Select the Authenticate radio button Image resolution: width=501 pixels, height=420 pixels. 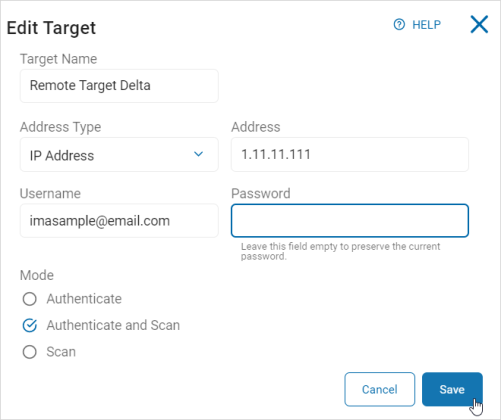[30, 299]
